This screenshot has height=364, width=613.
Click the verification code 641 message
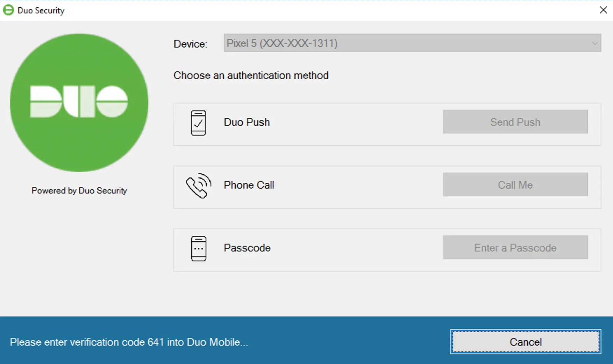click(x=129, y=342)
